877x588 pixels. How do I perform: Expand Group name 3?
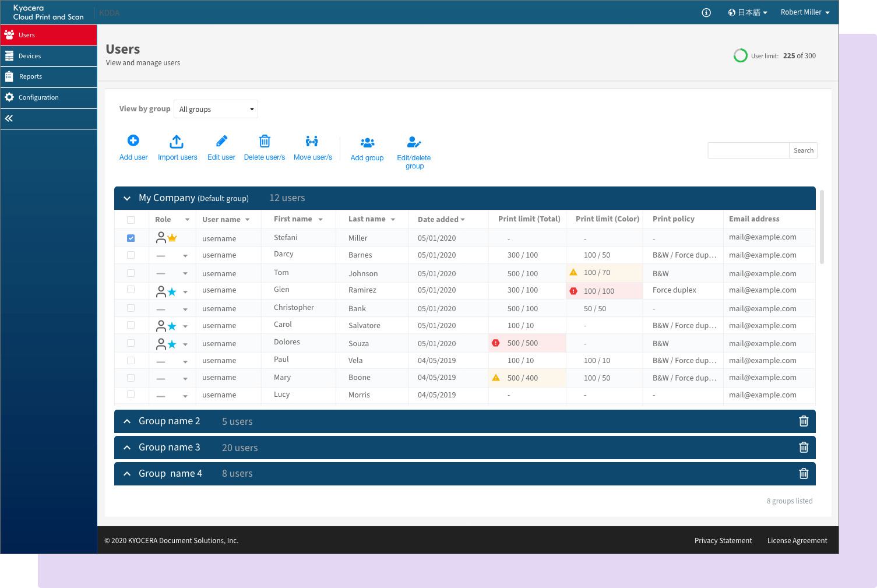pos(127,448)
